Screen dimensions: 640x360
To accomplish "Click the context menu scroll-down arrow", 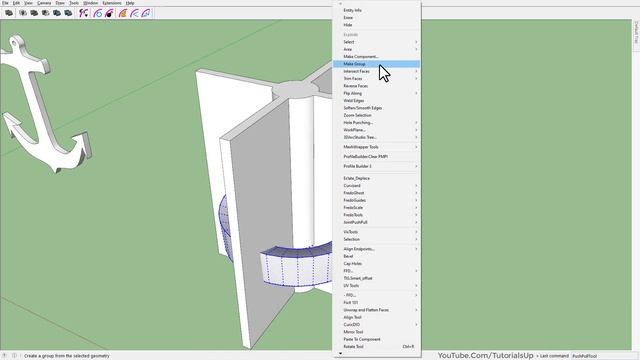I will pos(340,353).
